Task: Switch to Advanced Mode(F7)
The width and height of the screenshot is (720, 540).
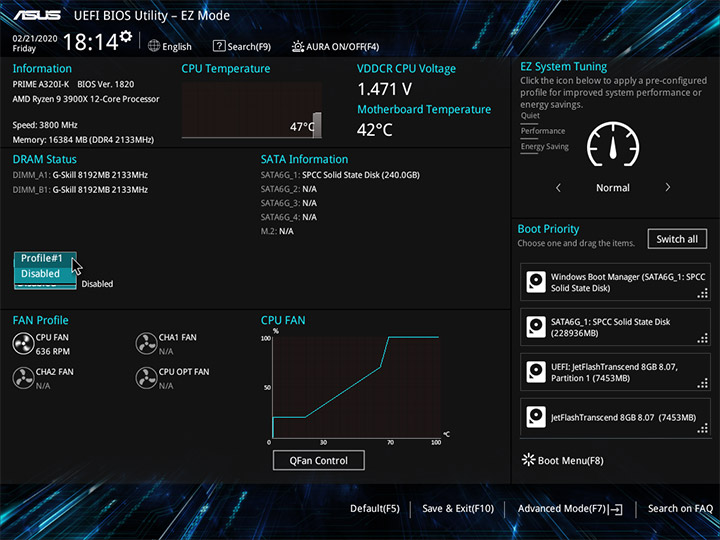Action: pos(570,509)
